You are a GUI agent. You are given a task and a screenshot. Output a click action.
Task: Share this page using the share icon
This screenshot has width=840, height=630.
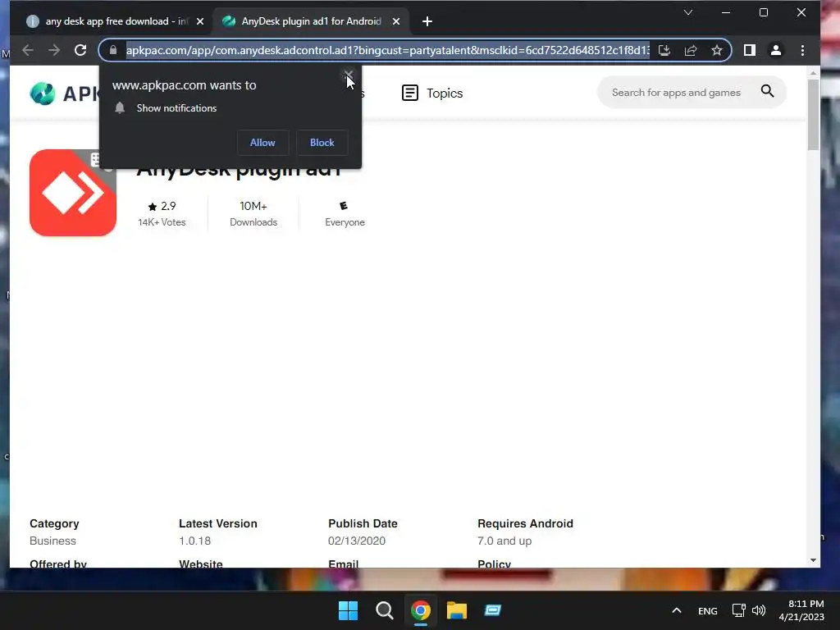pos(691,50)
